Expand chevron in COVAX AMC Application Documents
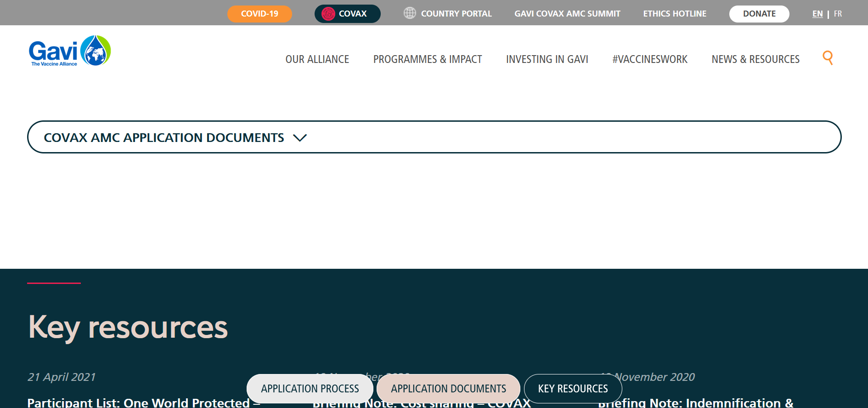The width and height of the screenshot is (868, 408). pos(300,138)
